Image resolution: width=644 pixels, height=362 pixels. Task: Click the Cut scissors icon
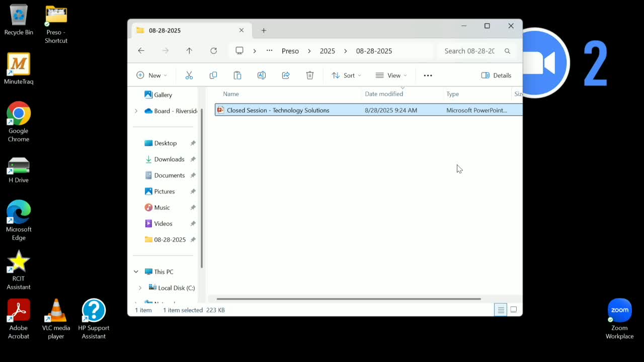189,75
